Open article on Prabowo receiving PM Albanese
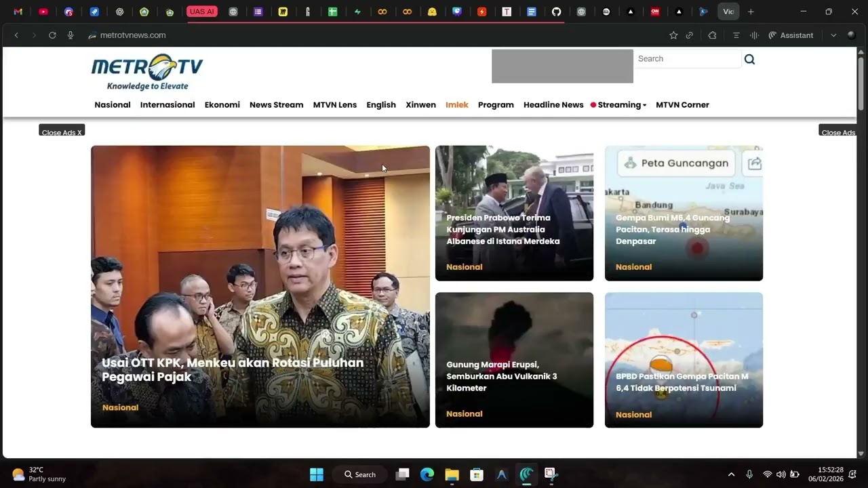This screenshot has width=868, height=488. point(503,230)
